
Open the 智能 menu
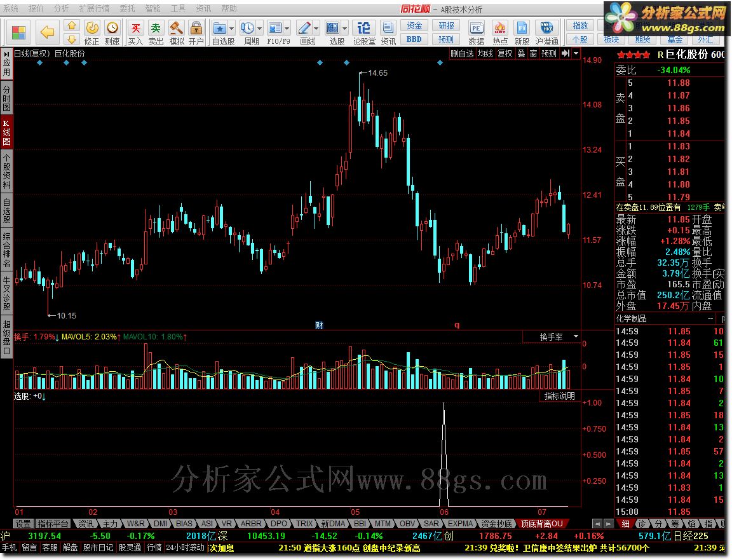coord(152,8)
